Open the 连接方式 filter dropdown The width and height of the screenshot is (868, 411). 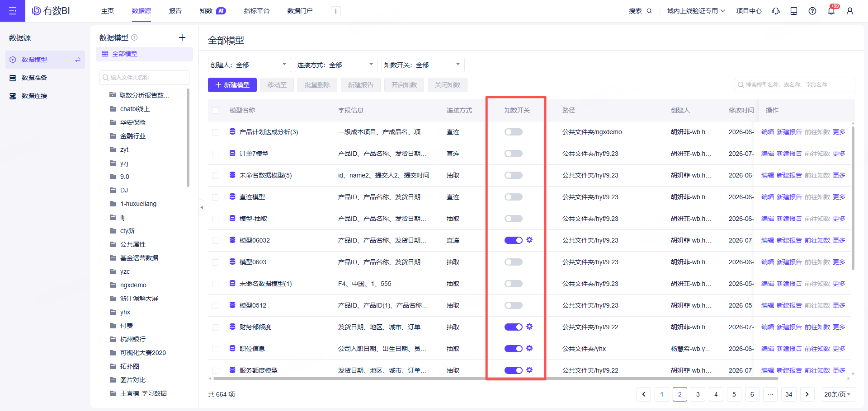coord(336,65)
